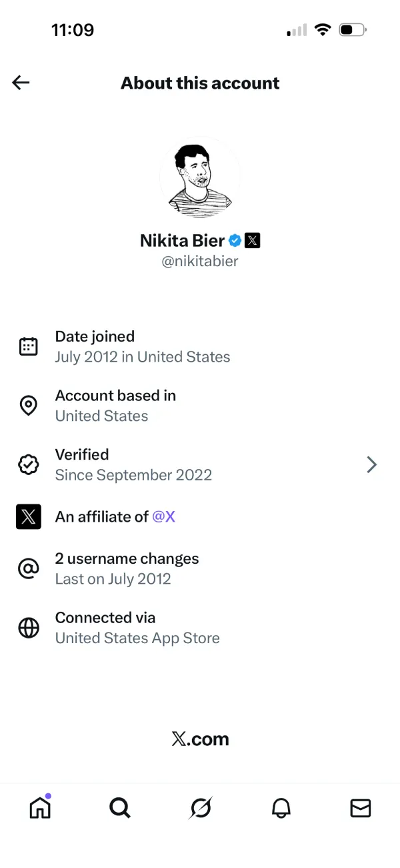This screenshot has width=400, height=868.
Task: Click the @ icon on username changes row
Action: (x=28, y=568)
